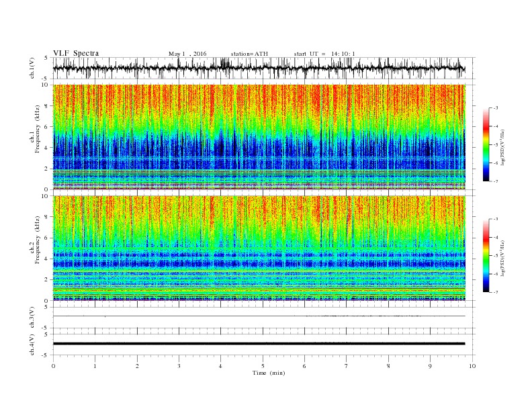Select the "start UT = 14:10: 1" text
The width and height of the screenshot is (532, 411).
[x=324, y=54]
